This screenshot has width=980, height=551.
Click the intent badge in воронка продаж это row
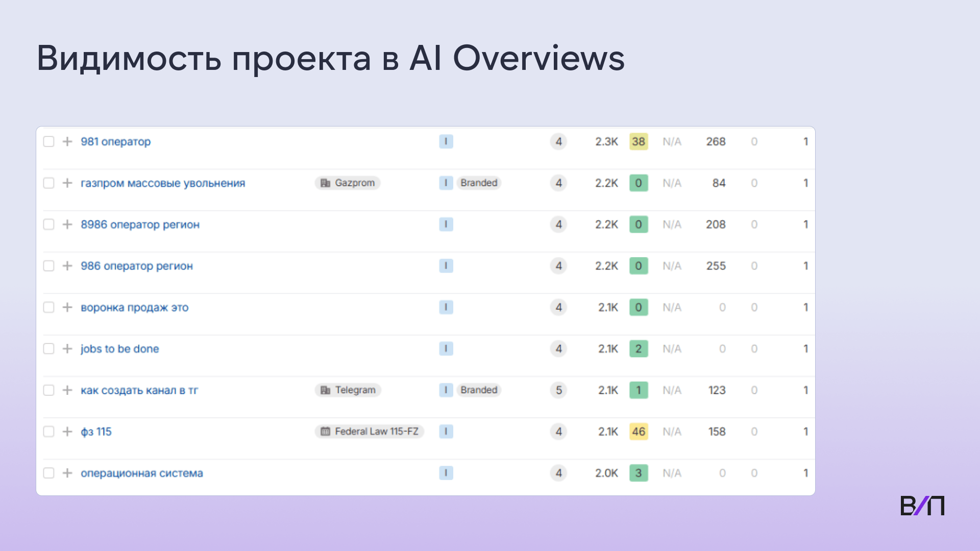click(x=446, y=307)
